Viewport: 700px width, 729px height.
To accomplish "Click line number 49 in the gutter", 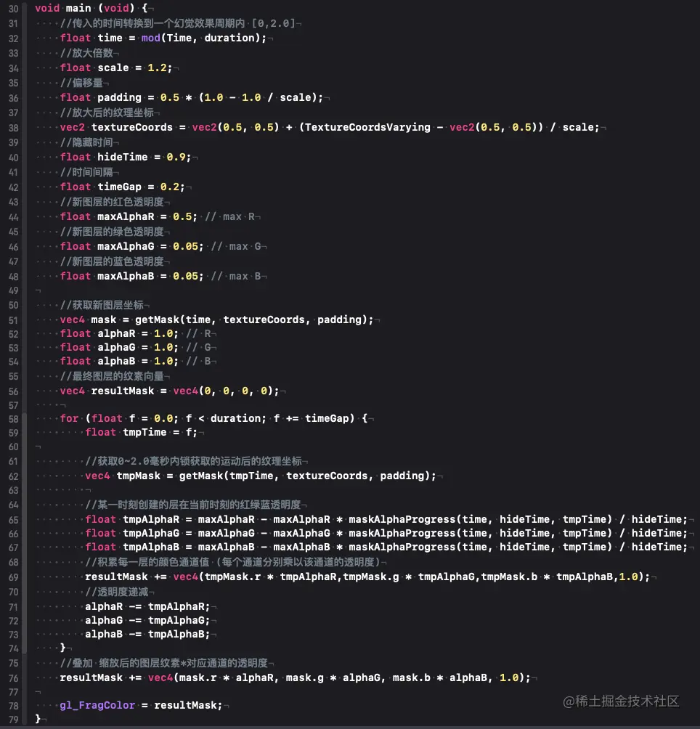I will (14, 290).
